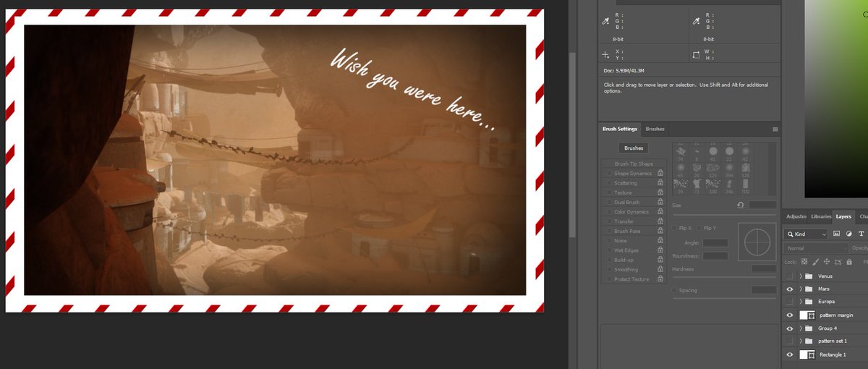868x369 pixels.
Task: Expand the Europa group
Action: [800, 301]
